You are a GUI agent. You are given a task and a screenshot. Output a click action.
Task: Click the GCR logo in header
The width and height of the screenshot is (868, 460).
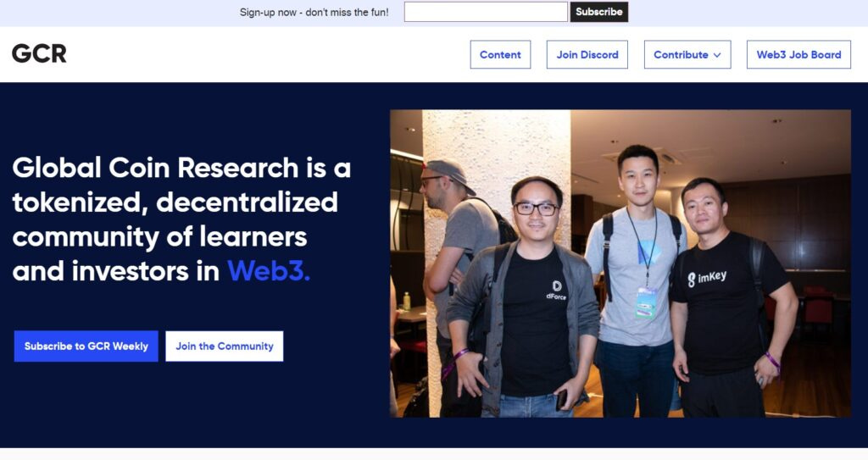click(39, 53)
